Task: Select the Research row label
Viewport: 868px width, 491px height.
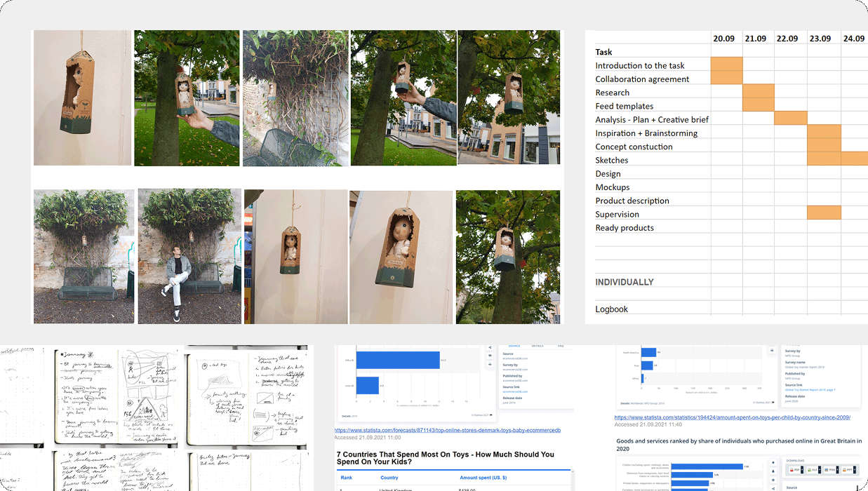Action: 612,93
